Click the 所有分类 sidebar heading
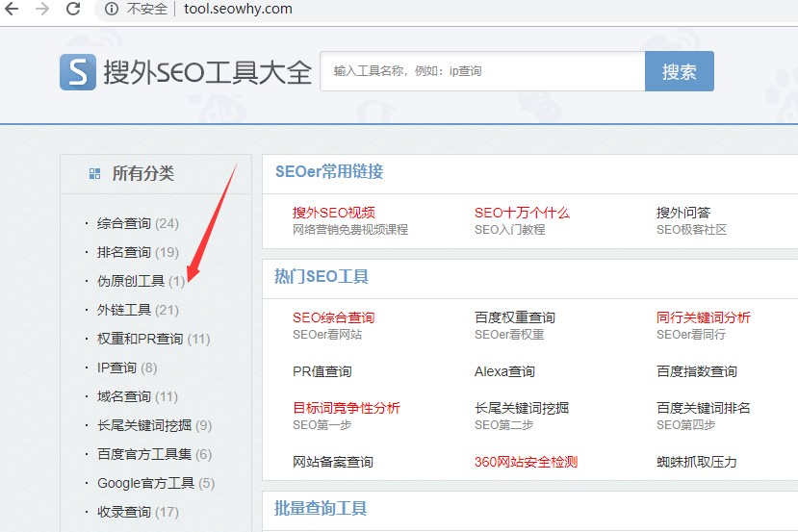The width and height of the screenshot is (798, 532). [x=143, y=173]
